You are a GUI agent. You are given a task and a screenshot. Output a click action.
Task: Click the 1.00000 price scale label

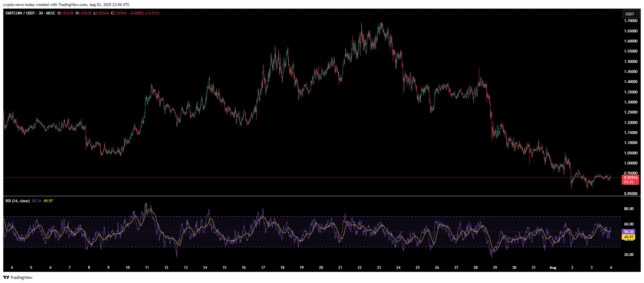[x=630, y=163]
